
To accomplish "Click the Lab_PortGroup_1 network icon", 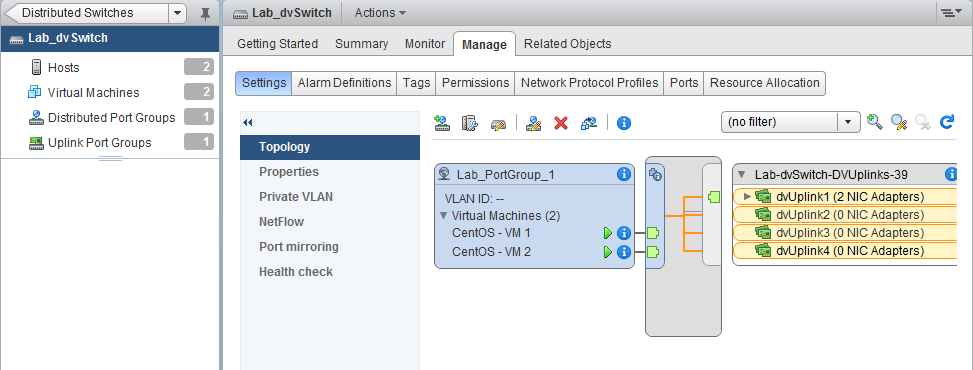I will (444, 174).
